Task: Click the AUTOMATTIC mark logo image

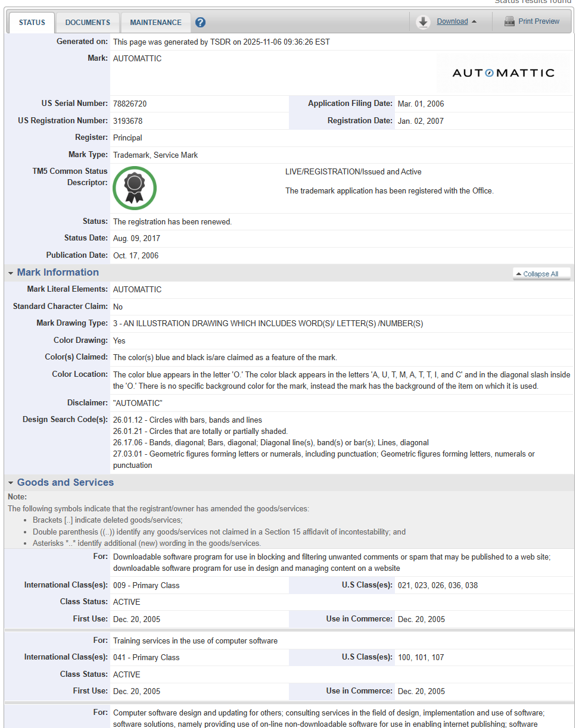Action: pyautogui.click(x=503, y=73)
